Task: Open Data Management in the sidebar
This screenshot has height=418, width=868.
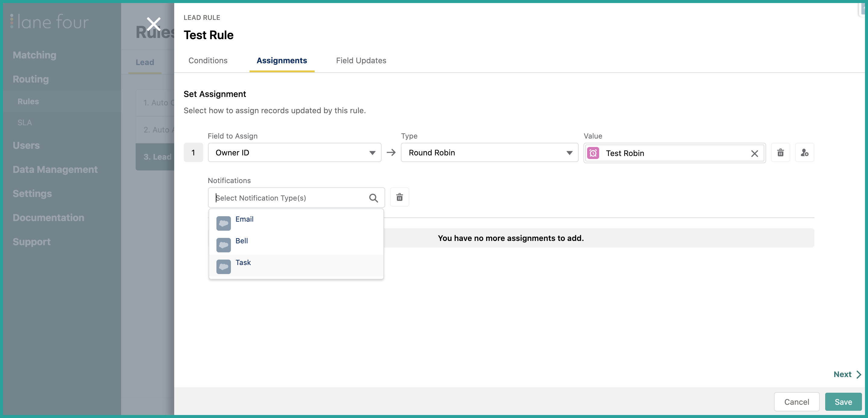Action: tap(55, 170)
